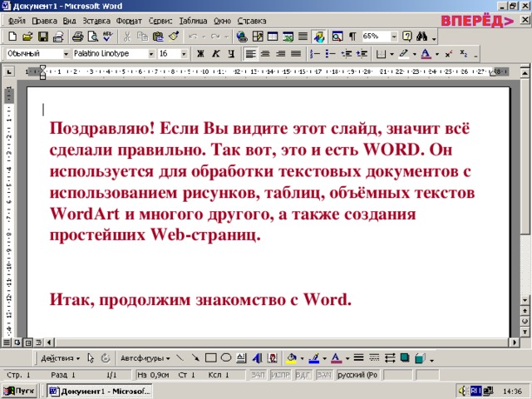Apply fill color on drawing toolbar

click(x=291, y=358)
